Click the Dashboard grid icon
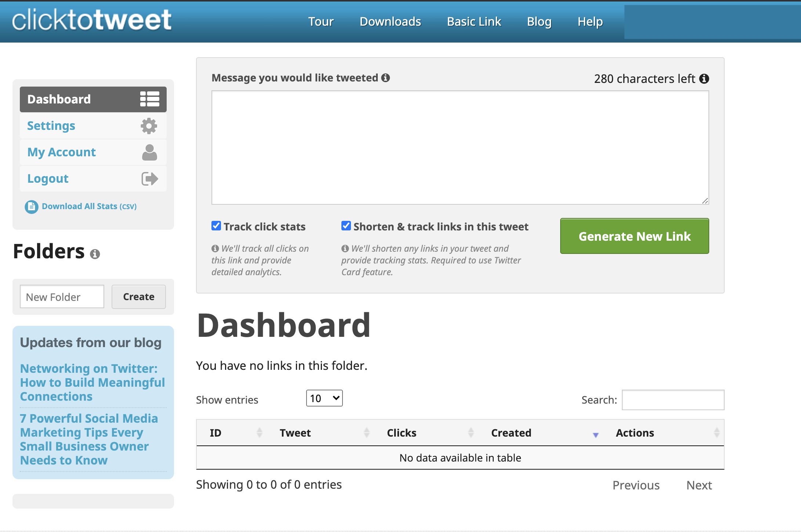The image size is (801, 532). tap(150, 99)
